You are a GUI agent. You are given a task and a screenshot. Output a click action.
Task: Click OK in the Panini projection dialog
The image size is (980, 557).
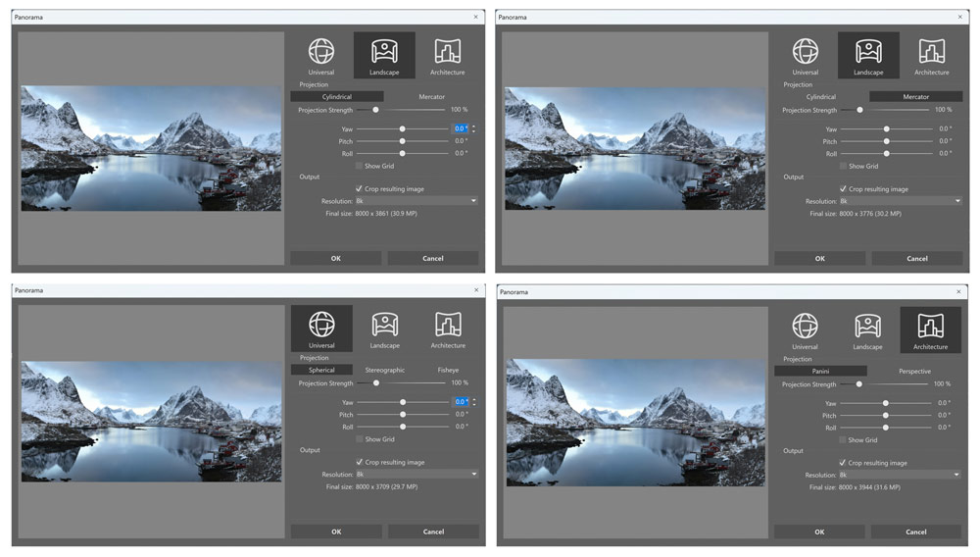pos(819,532)
